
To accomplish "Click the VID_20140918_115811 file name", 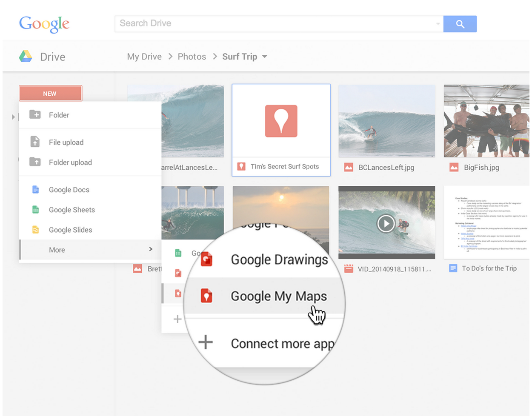I will point(394,269).
